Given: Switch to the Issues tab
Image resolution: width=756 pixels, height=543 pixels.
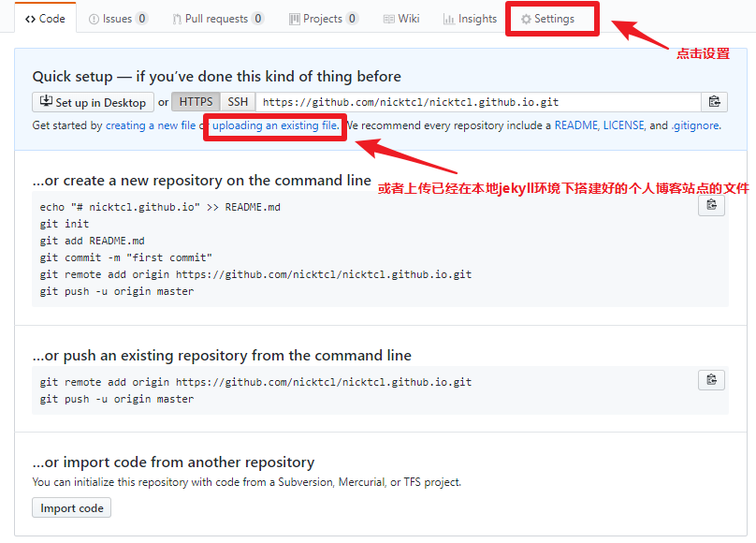Looking at the screenshot, I should click(x=118, y=19).
